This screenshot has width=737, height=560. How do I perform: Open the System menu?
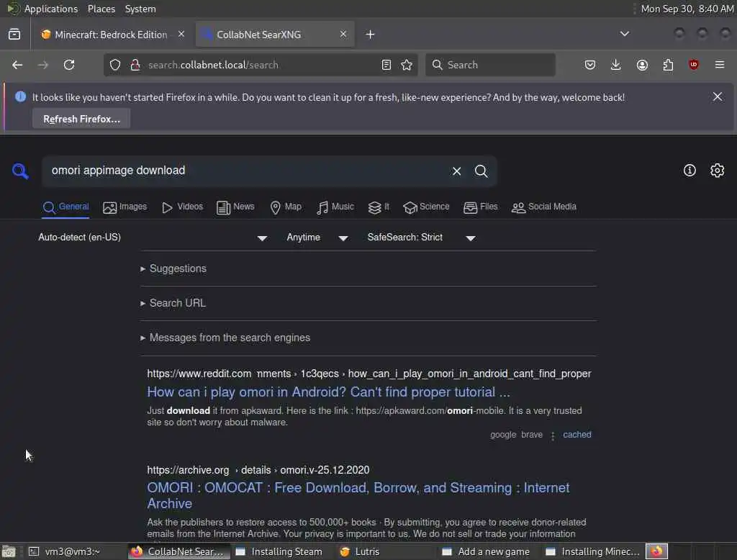pos(140,9)
